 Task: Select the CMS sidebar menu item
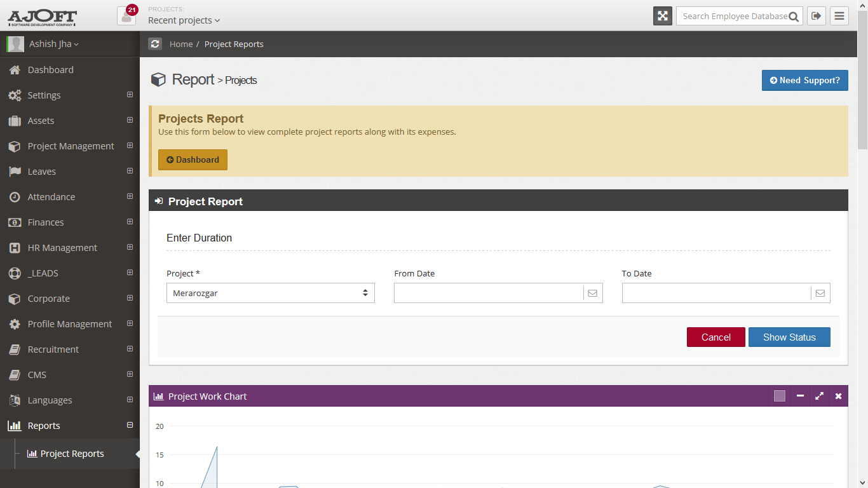coord(70,375)
